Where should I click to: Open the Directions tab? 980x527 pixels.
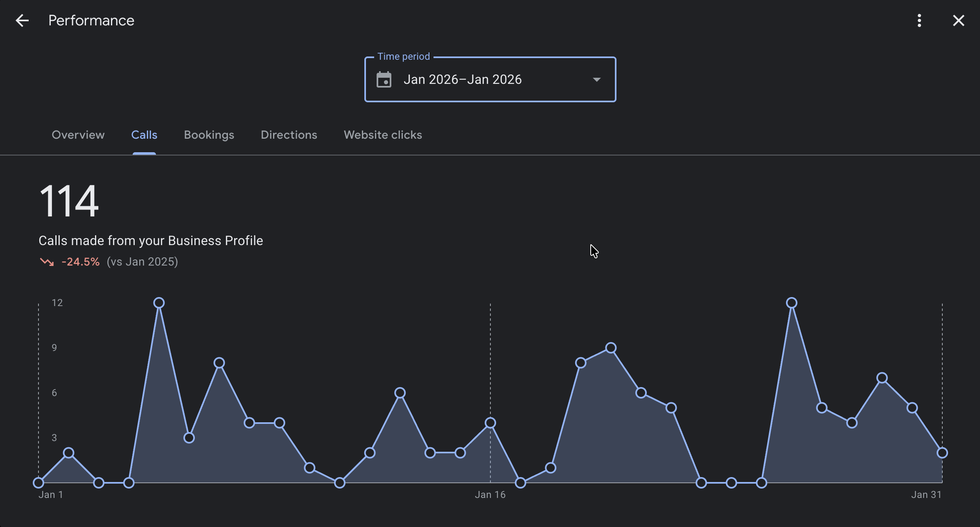(x=289, y=135)
